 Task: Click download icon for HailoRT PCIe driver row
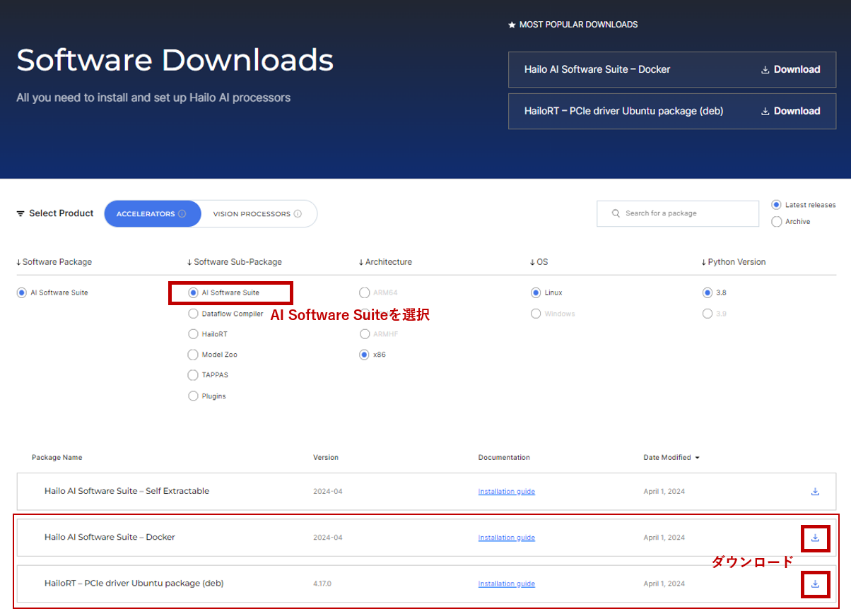[815, 584]
